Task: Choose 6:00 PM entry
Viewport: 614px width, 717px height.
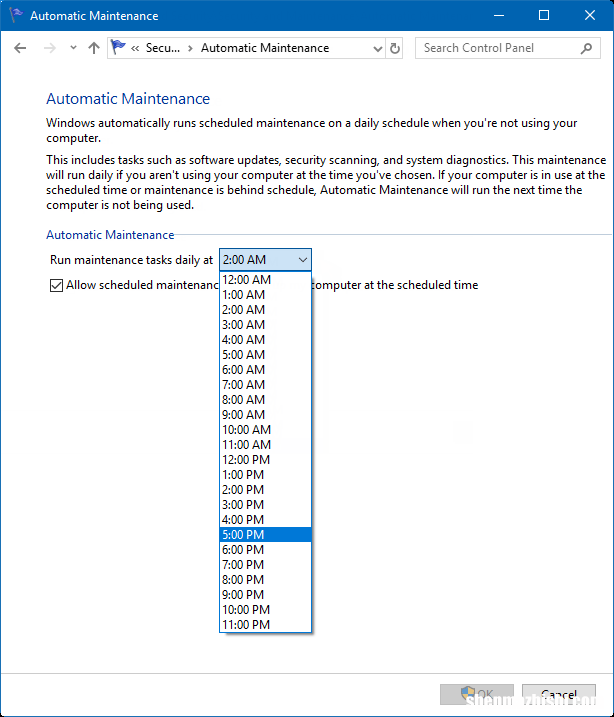Action: (x=265, y=550)
